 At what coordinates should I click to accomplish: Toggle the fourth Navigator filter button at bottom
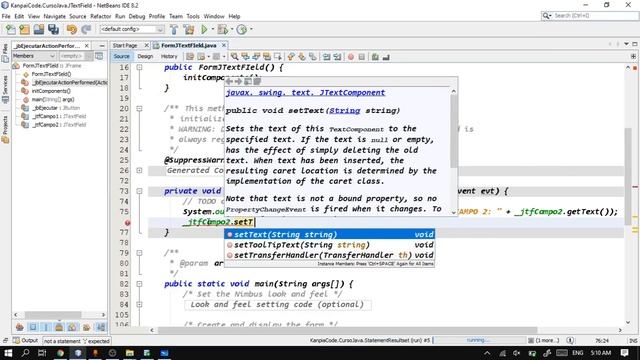pyautogui.click(x=59, y=327)
